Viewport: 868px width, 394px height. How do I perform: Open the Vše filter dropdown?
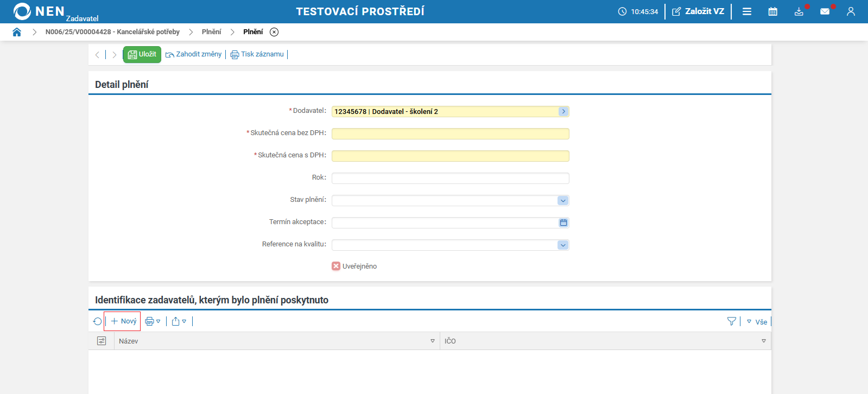[757, 322]
